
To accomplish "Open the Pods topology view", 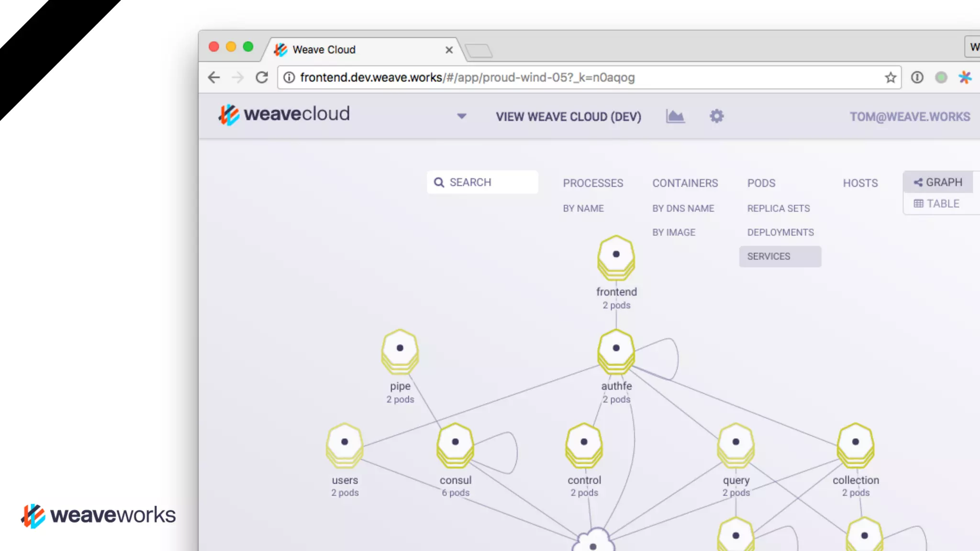I will (x=761, y=183).
